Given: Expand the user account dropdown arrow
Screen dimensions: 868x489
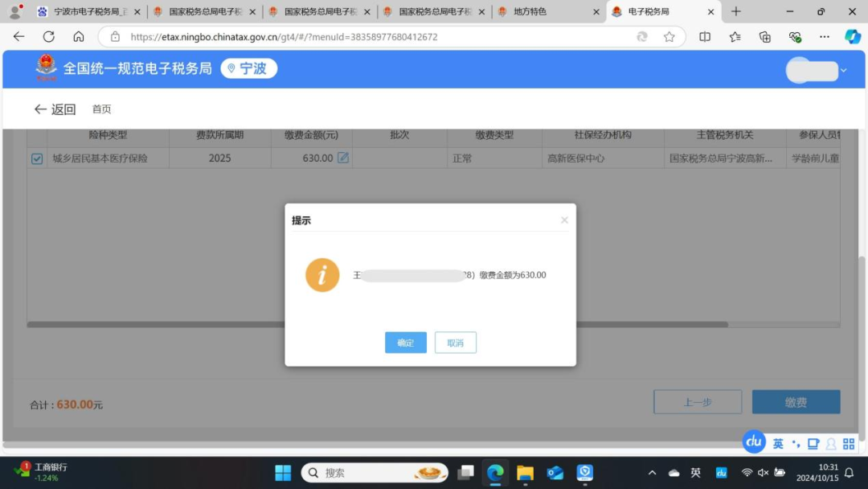Looking at the screenshot, I should click(x=843, y=71).
